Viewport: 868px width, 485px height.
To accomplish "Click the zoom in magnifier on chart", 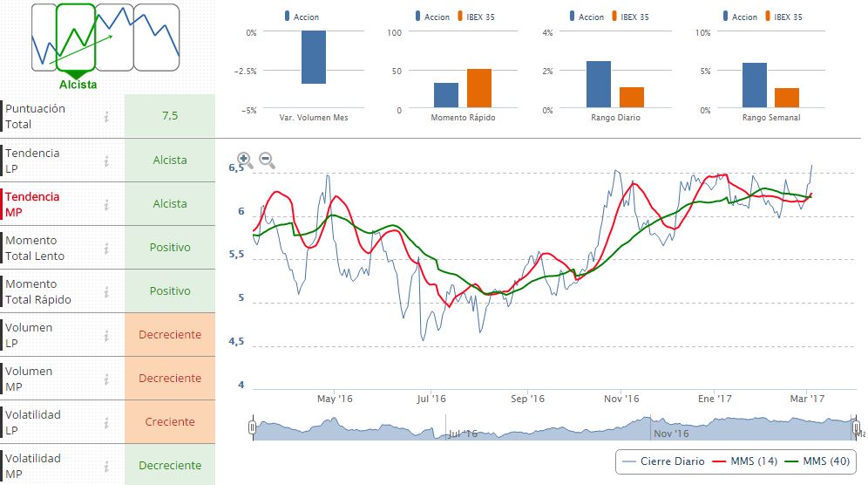I will (x=245, y=161).
